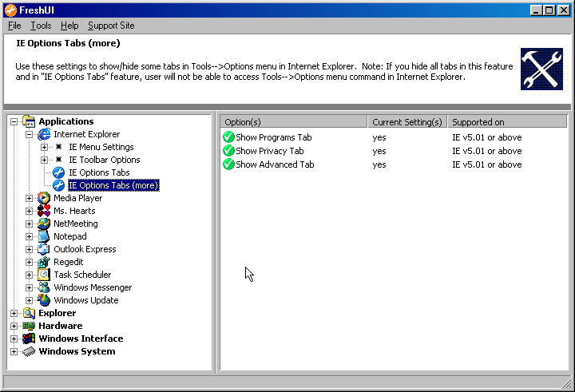Image resolution: width=575 pixels, height=392 pixels.
Task: Click the Internet Explorer icon in tree
Action: [45, 134]
